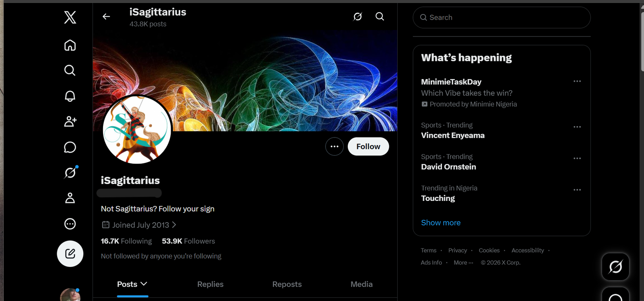644x301 pixels.
Task: Open the Joined July 2013 details
Action: coord(139,225)
